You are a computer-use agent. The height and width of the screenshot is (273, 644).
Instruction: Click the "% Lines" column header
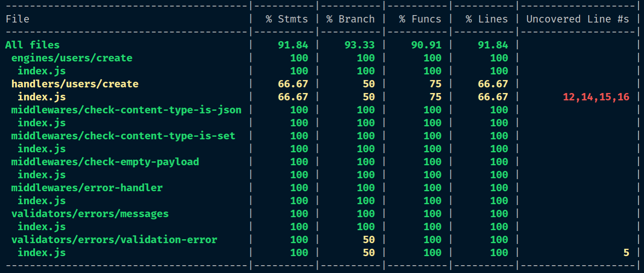pyautogui.click(x=487, y=19)
